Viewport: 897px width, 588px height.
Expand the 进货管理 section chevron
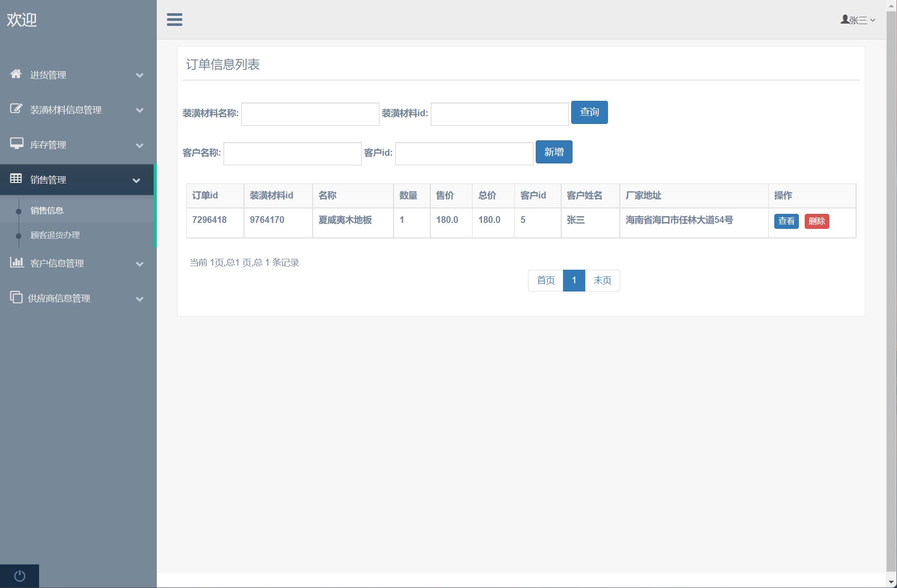(x=140, y=75)
